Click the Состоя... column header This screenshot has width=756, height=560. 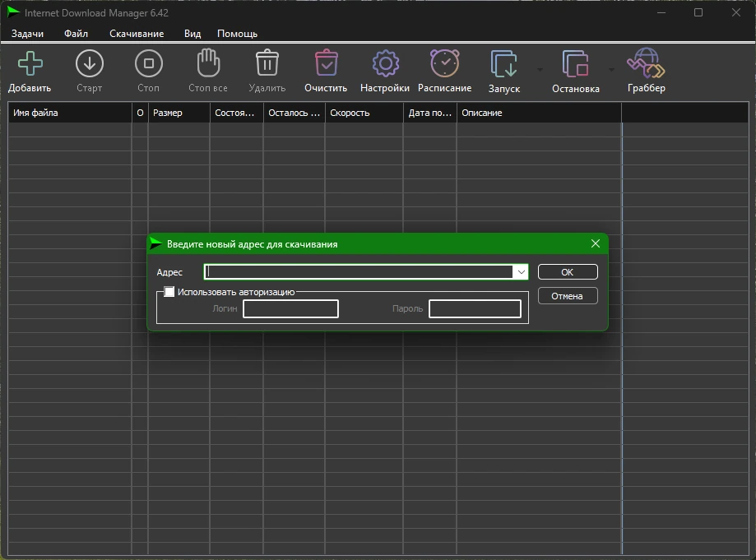[x=237, y=113]
